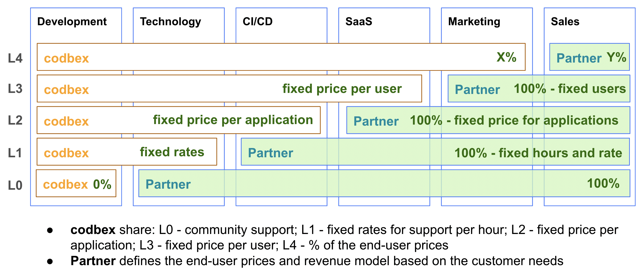Click the SaaS column heading
Viewport: 644px width, 278px height.
(x=359, y=22)
